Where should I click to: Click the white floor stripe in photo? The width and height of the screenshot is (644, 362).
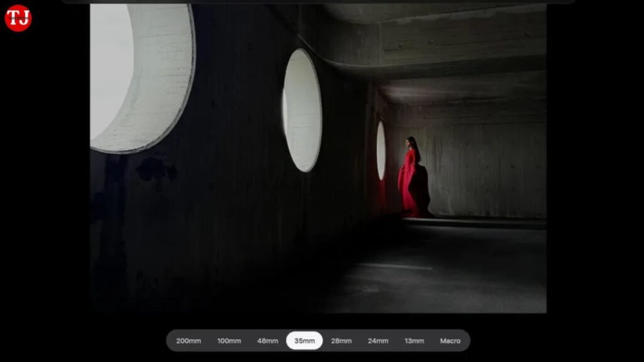(x=395, y=266)
